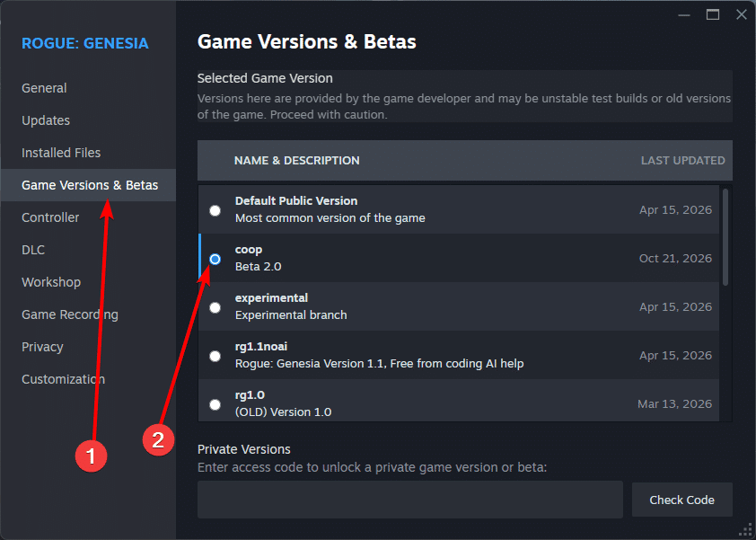756x540 pixels.
Task: Select Game Versions & Betas sidebar item
Action: pyautogui.click(x=89, y=185)
